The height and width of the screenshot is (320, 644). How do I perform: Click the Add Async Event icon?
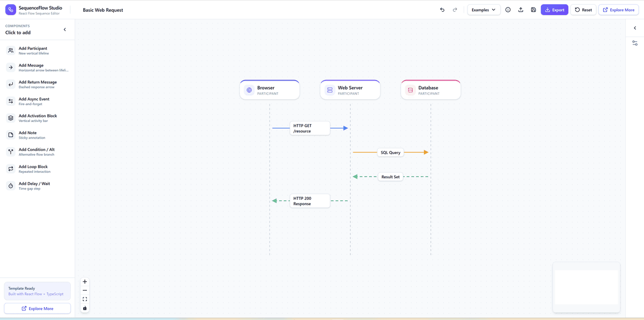[x=11, y=101]
